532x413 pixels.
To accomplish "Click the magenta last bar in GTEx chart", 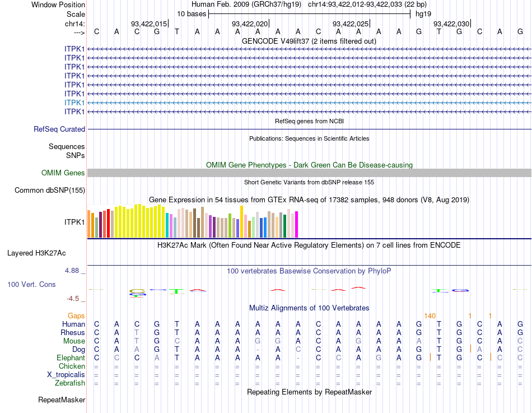I will [x=296, y=225].
